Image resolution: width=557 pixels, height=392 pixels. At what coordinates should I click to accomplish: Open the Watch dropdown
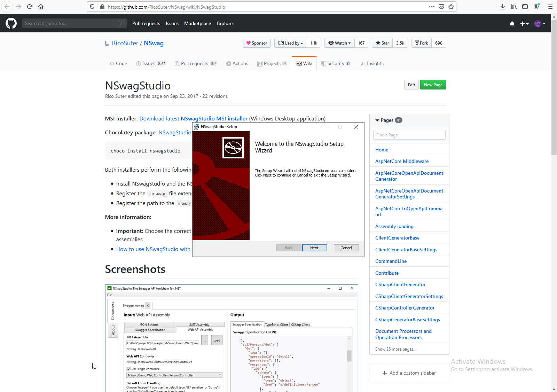pos(339,43)
